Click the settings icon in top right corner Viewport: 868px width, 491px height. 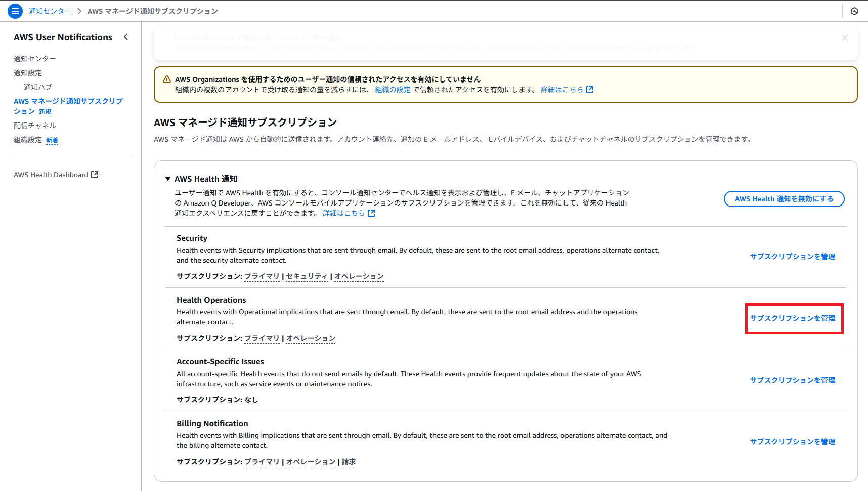(854, 11)
